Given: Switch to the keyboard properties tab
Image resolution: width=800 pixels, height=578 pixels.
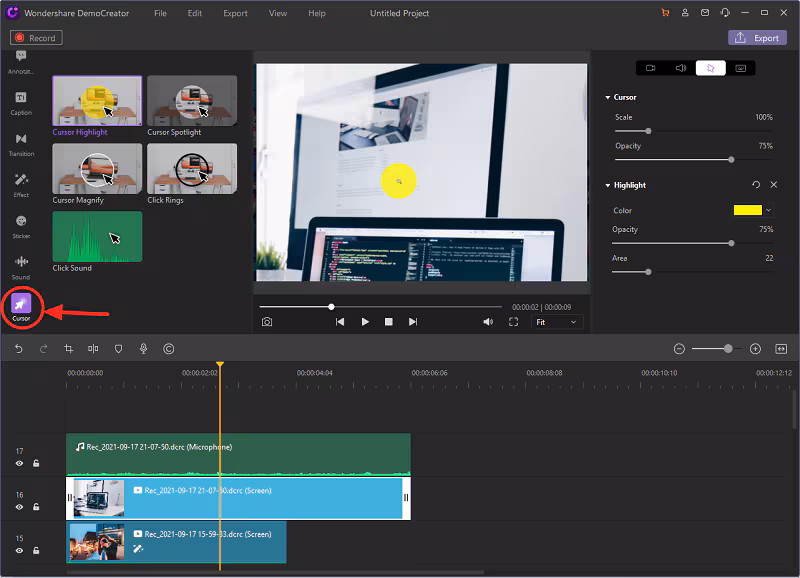Looking at the screenshot, I should click(x=741, y=68).
